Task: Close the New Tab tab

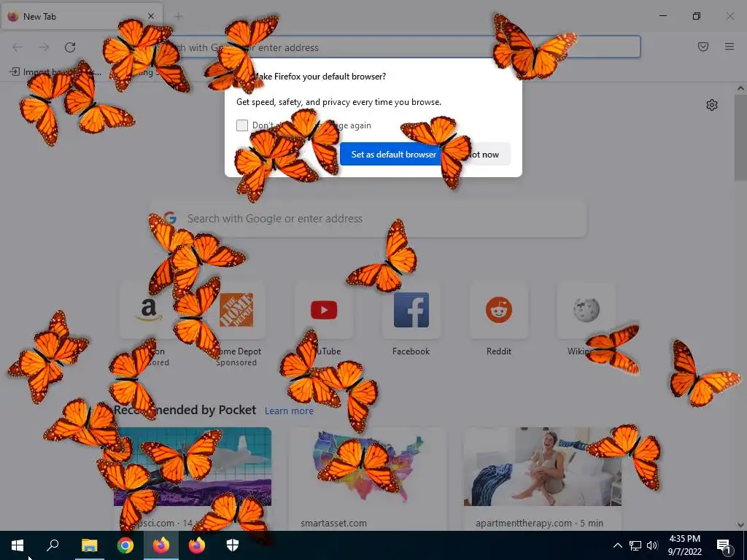Action: pyautogui.click(x=150, y=16)
